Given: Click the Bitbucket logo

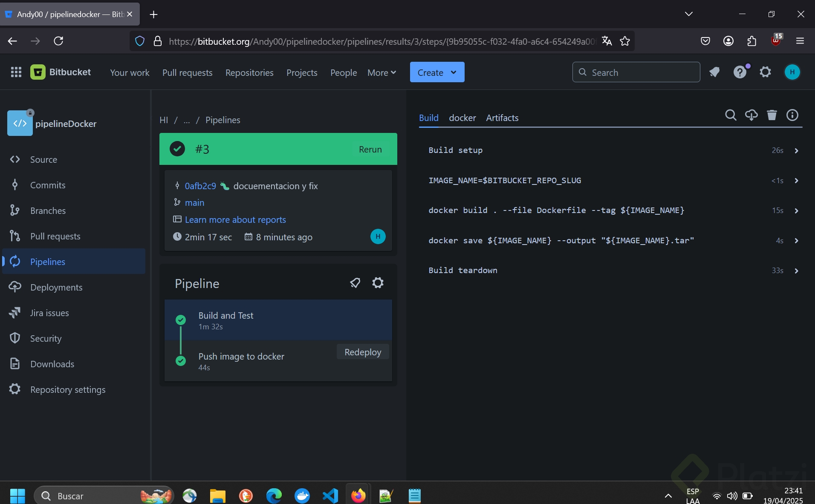Looking at the screenshot, I should tap(61, 72).
